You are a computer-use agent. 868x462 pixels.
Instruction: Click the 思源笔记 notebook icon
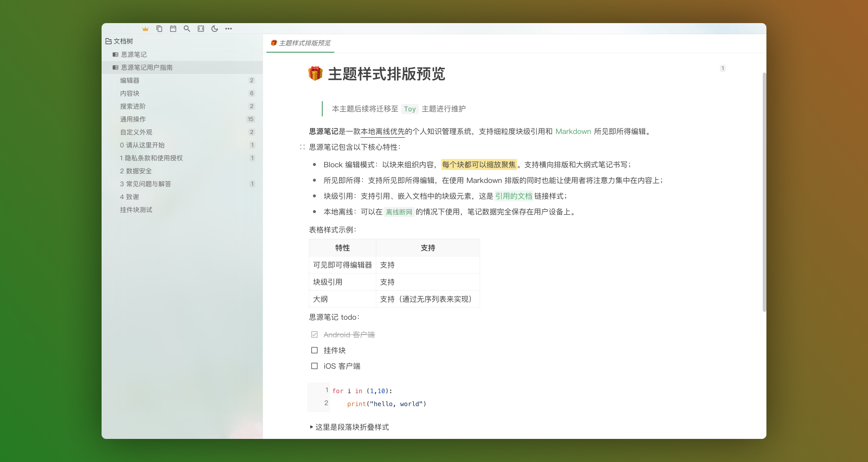coord(115,55)
